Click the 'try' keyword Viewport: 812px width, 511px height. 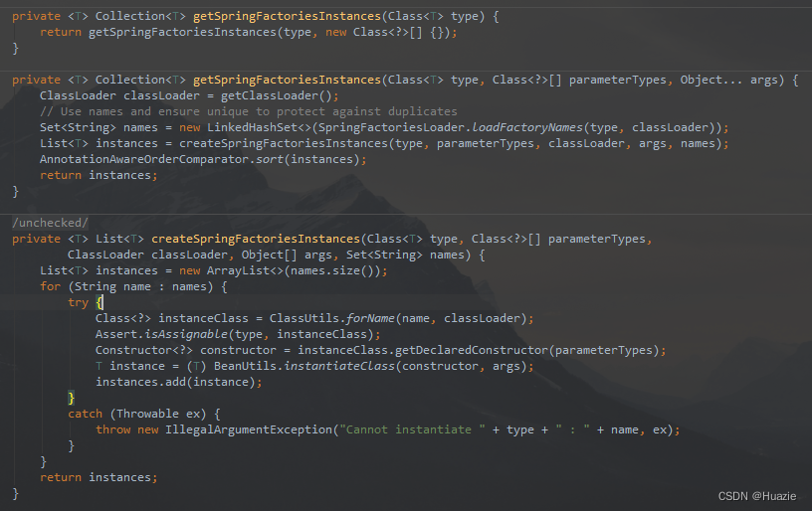pyautogui.click(x=79, y=302)
